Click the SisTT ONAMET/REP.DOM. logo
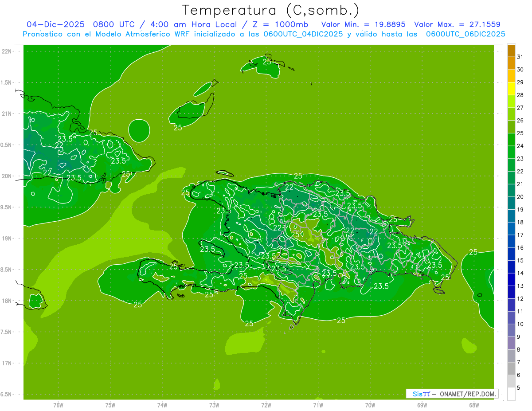Image resolution: width=532 pixels, height=411 pixels. [452, 394]
